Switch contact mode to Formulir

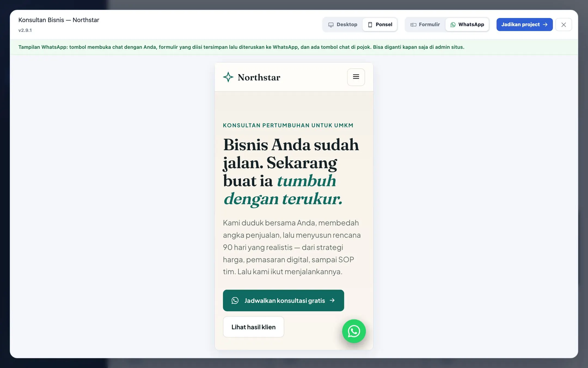(x=425, y=25)
